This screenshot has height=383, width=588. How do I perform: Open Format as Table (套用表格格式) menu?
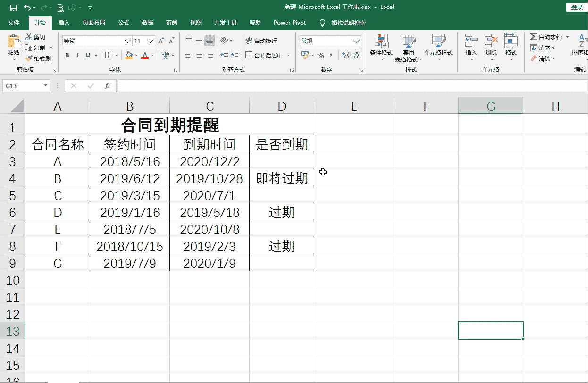pos(409,47)
